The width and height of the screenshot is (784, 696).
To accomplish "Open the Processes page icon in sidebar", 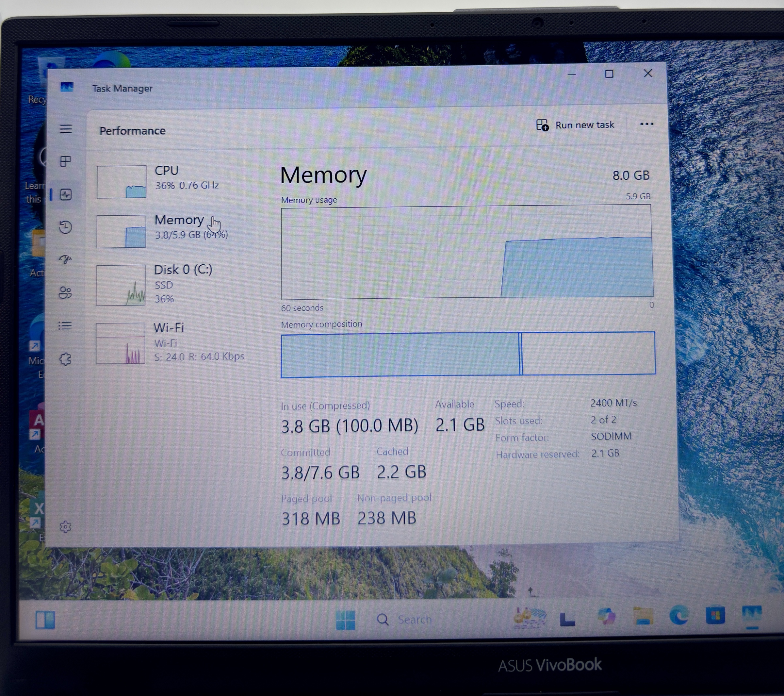I will tap(66, 161).
